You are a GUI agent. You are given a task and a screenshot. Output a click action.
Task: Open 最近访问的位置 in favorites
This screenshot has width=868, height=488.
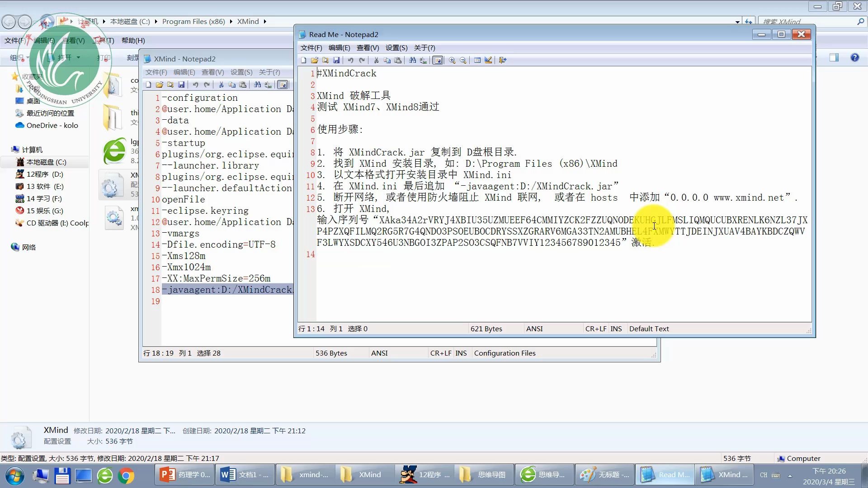pyautogui.click(x=50, y=113)
